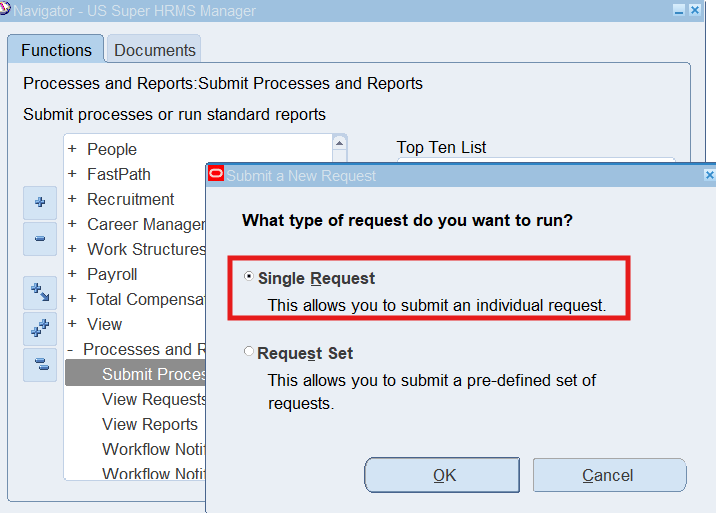Image resolution: width=716 pixels, height=513 pixels.
Task: Click the Expand All icon button
Action: tap(40, 328)
